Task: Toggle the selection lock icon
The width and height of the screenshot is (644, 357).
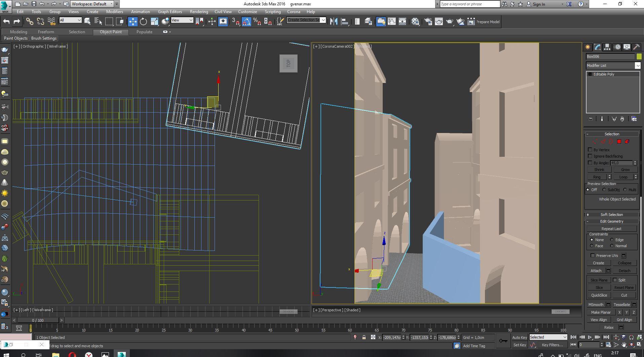Action: (364, 337)
